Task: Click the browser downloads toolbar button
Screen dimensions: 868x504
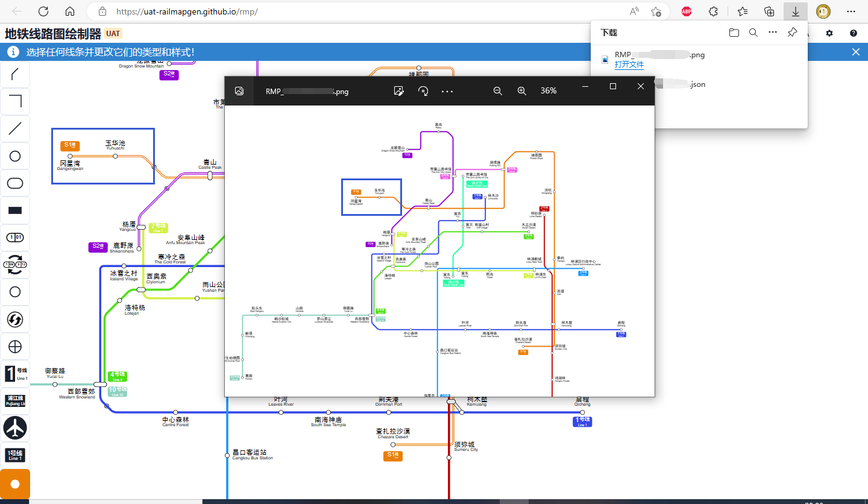Action: 796,11
